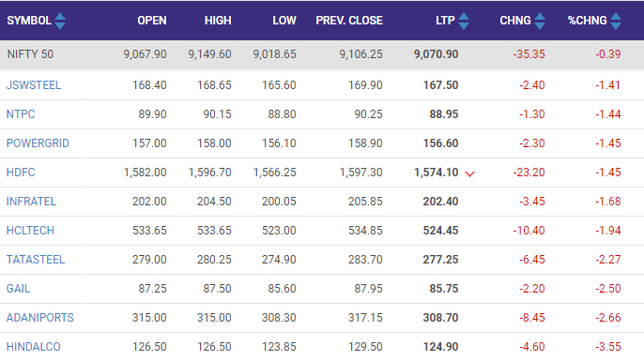This screenshot has height=361, width=644.
Task: Open the TATASTEEL stock link
Action: point(36,260)
